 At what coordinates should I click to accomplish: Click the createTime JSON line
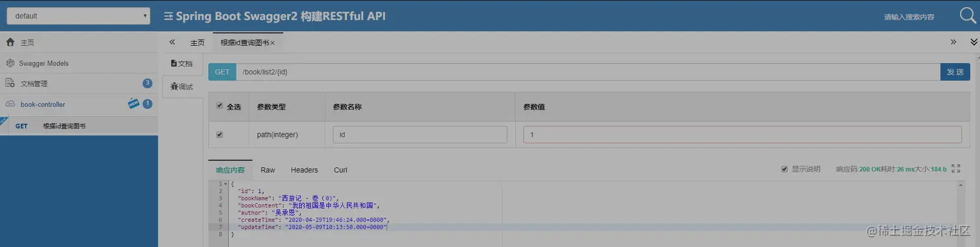314,220
